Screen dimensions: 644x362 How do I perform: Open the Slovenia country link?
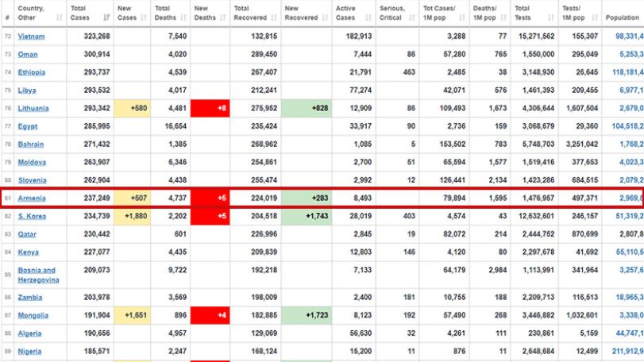[32, 180]
